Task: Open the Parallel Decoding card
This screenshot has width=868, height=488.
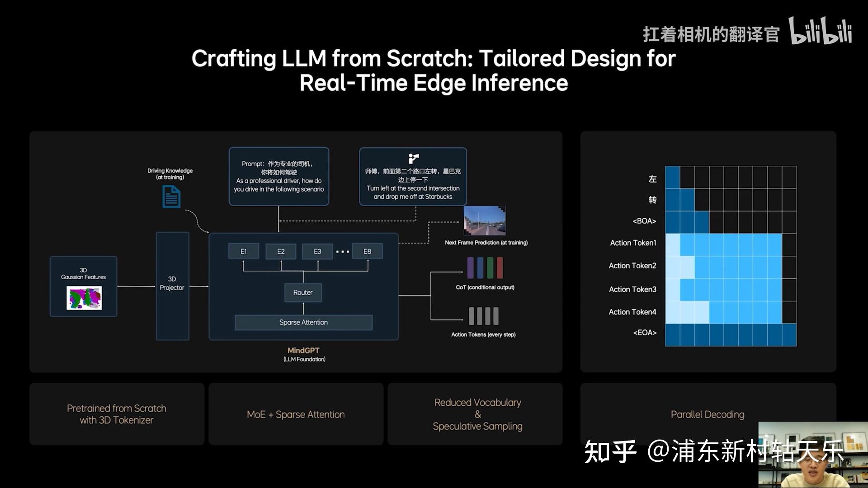Action: coord(708,414)
